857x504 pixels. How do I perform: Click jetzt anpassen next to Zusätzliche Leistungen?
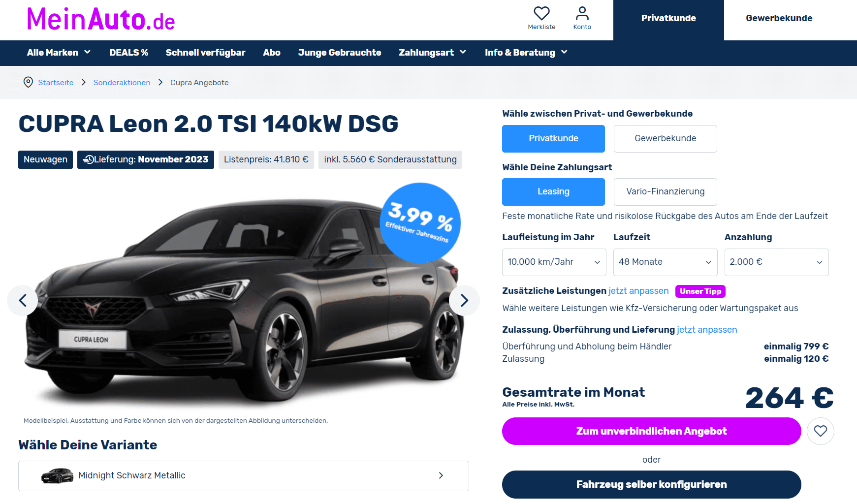(638, 291)
